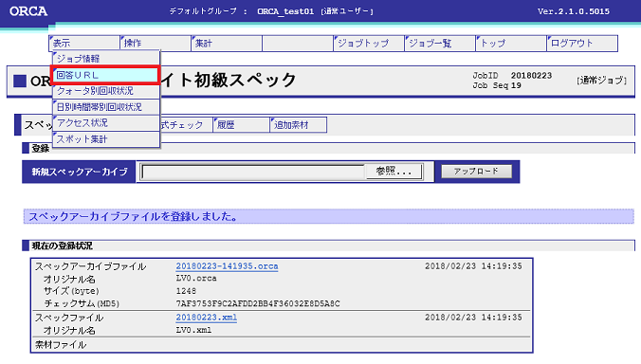This screenshot has width=641, height=364.
Task: Switch to the 式チェック tab
Action: coord(187,125)
